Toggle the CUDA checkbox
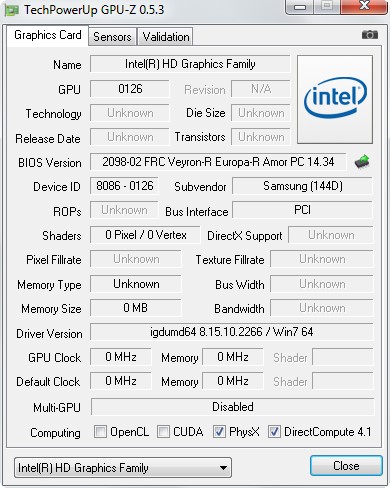Screen dimensions: 390x488 click(x=163, y=432)
